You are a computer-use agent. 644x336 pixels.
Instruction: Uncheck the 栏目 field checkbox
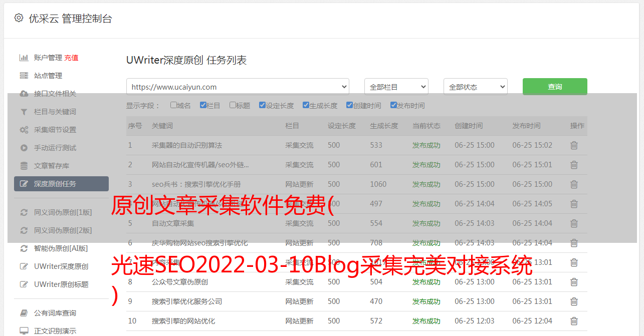(x=203, y=105)
